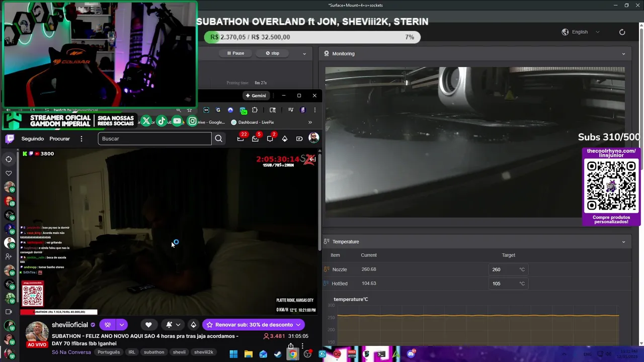Viewport: 644px width, 362px height.
Task: Click Renovar sub 30% de desconto
Action: click(254, 325)
